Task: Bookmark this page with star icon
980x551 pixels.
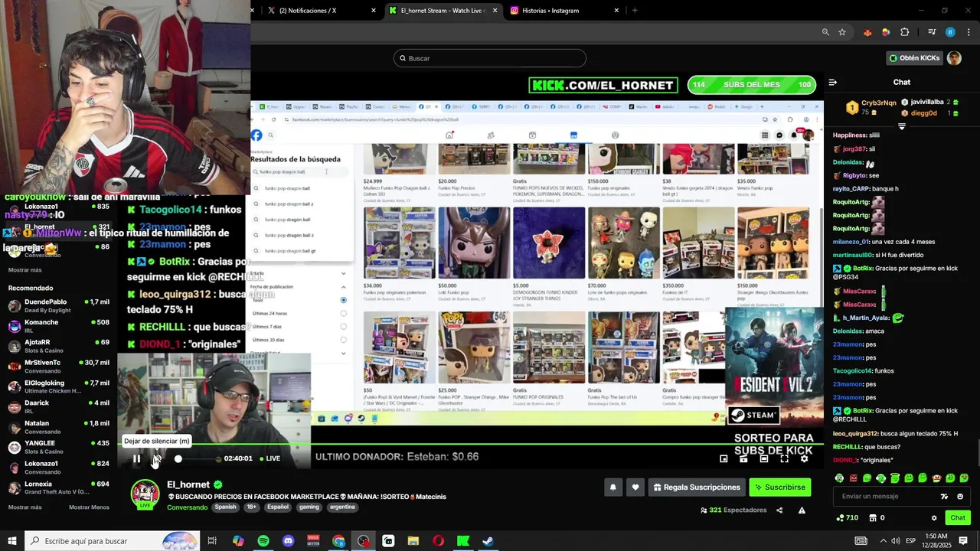Action: pyautogui.click(x=842, y=32)
